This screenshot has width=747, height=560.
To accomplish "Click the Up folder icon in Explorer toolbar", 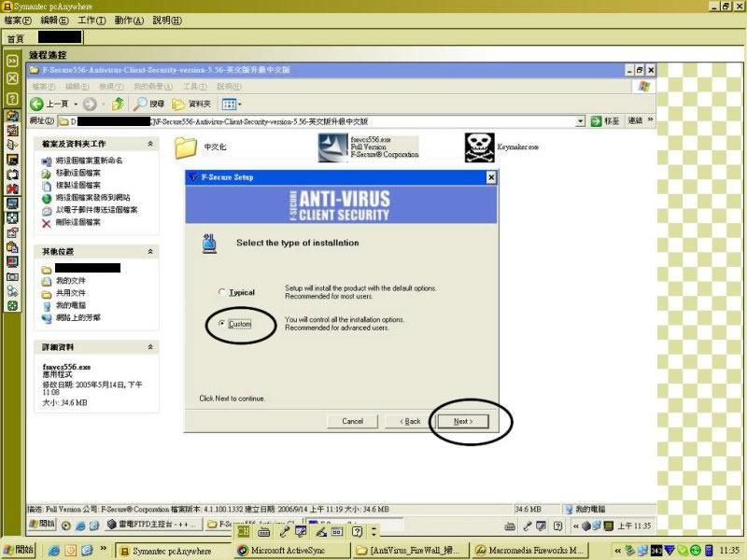I will pyautogui.click(x=118, y=104).
